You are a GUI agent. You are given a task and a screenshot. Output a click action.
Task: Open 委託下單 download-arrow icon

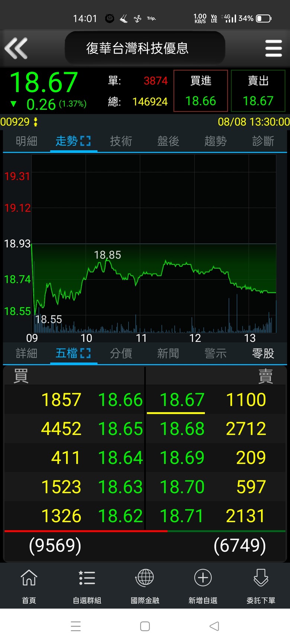point(261,577)
